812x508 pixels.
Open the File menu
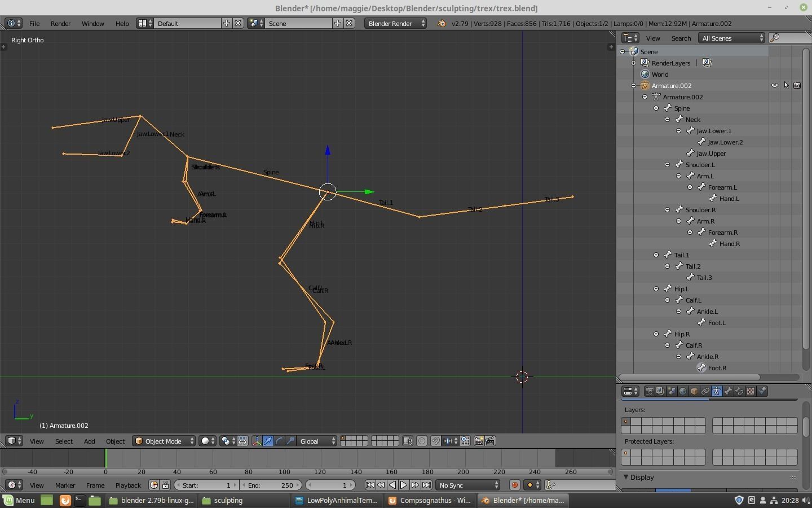coord(34,23)
